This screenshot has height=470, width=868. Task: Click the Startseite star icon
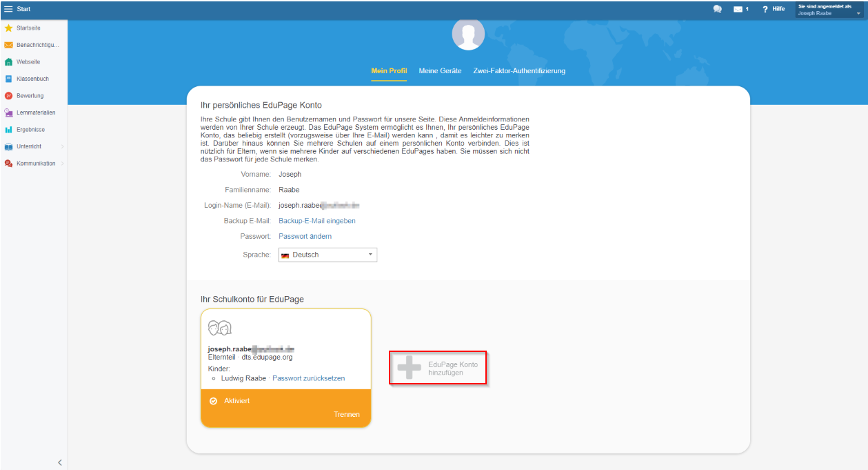8,28
